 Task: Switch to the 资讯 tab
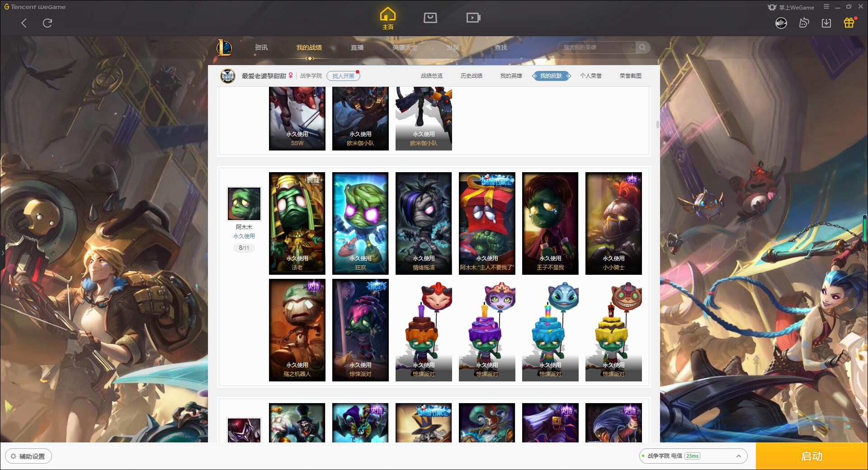pos(261,47)
